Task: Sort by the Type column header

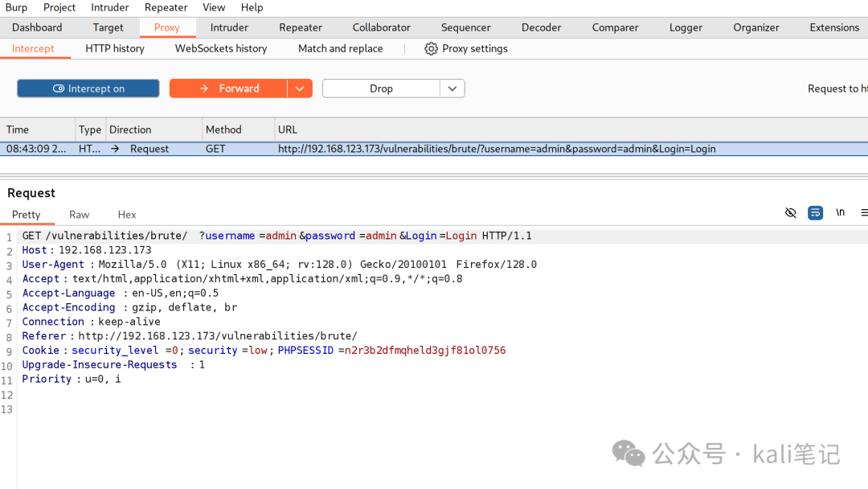Action: tap(90, 129)
